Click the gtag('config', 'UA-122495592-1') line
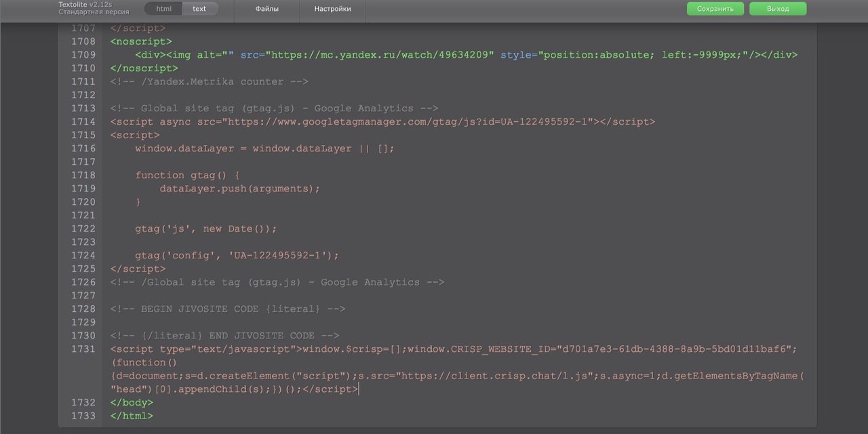Image resolution: width=868 pixels, height=434 pixels. (237, 256)
